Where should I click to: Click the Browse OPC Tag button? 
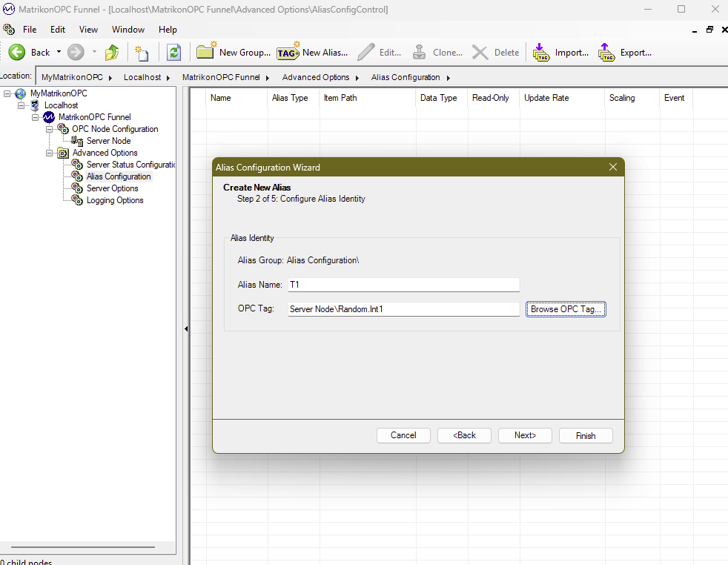click(566, 309)
